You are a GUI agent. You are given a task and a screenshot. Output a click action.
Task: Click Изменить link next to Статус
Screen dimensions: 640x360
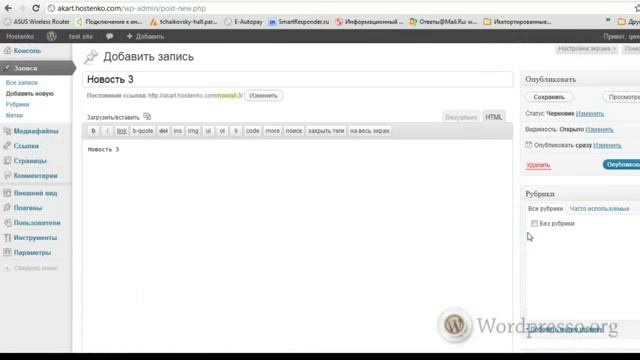coord(590,113)
